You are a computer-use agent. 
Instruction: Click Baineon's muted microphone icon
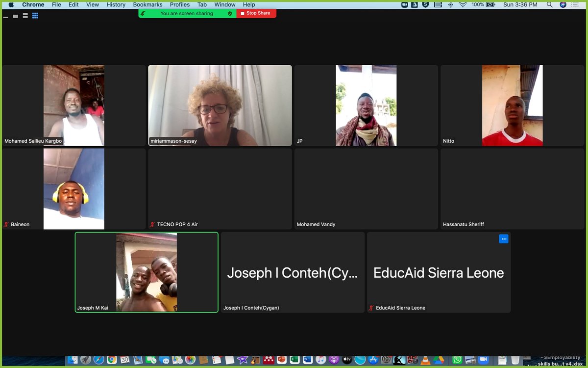click(6, 224)
